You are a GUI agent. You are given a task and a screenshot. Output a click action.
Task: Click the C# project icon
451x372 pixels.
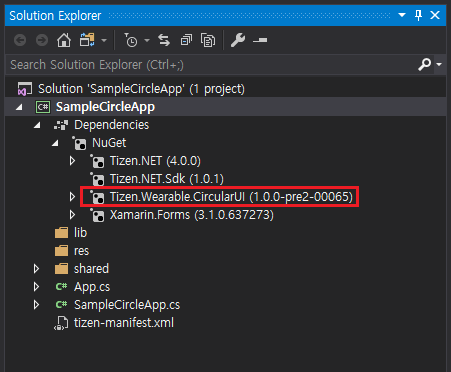[x=43, y=107]
